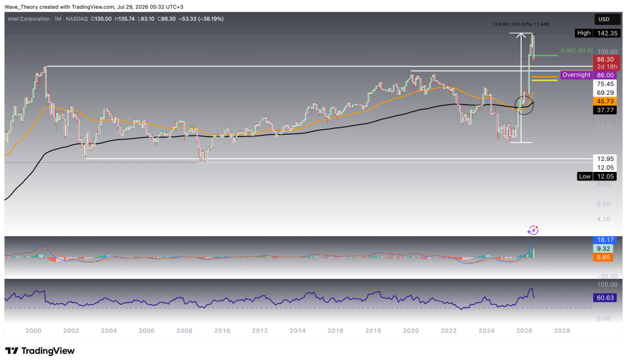Image resolution: width=627 pixels, height=364 pixels.
Task: Click the 24.00 price axis tick
Action: (x=605, y=126)
